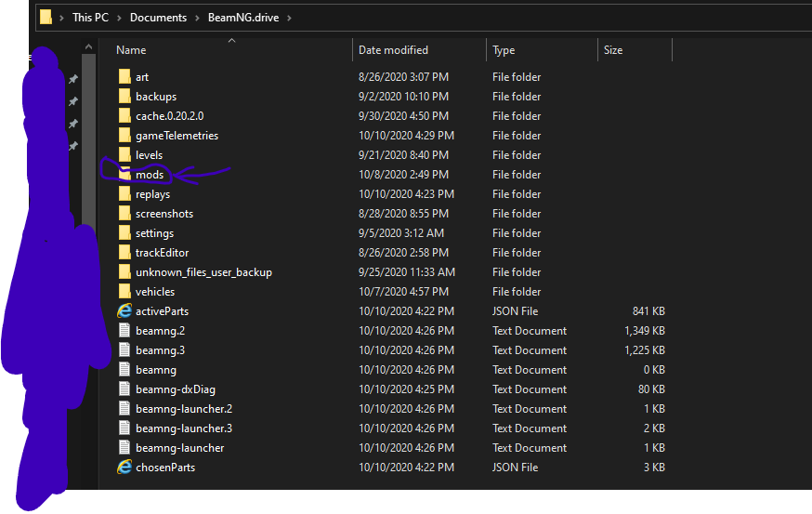Click the 8/26/2020 3:07 PM date
Image resolution: width=812 pixels, height=514 pixels.
(403, 77)
